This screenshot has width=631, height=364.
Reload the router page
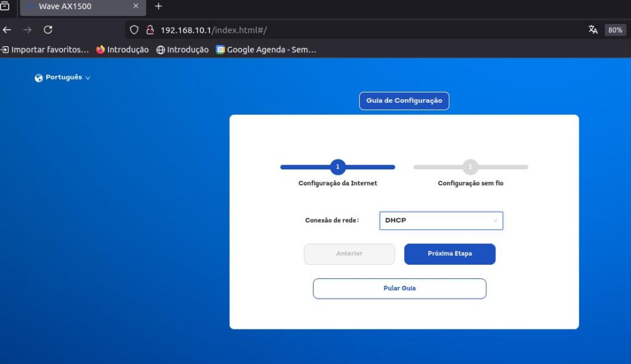coord(48,30)
